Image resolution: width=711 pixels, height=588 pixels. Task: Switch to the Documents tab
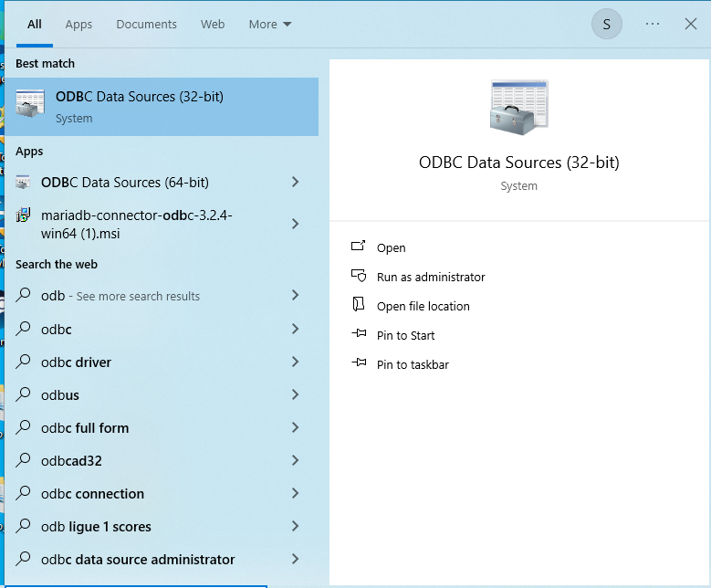click(x=145, y=25)
